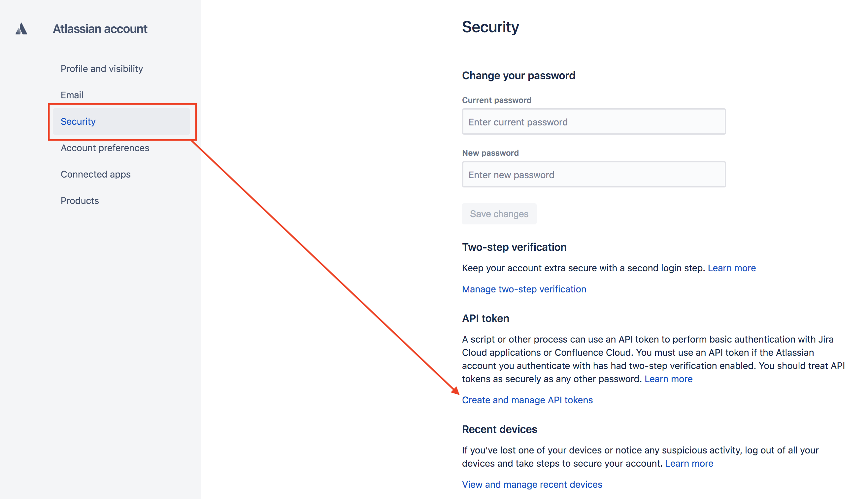The height and width of the screenshot is (499, 868).
Task: Open the Atlassian account heading
Action: click(100, 29)
